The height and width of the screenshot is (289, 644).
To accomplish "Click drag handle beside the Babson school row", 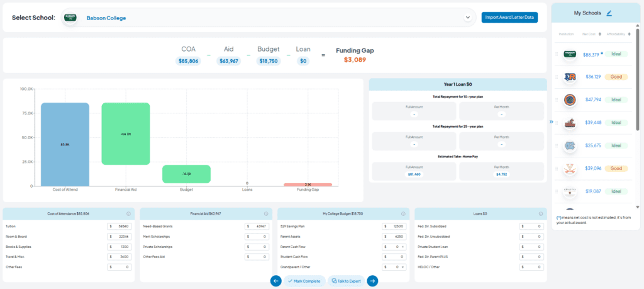I will click(x=557, y=54).
